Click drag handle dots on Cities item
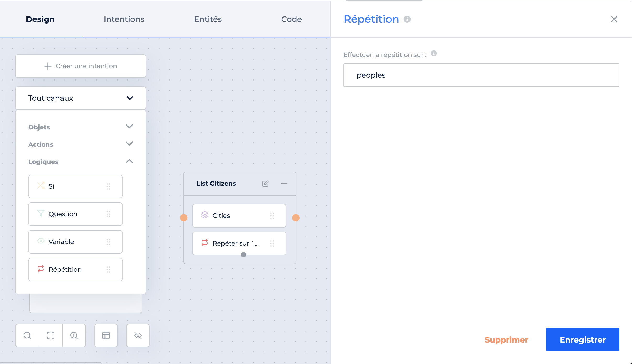The image size is (632, 364). click(x=272, y=216)
